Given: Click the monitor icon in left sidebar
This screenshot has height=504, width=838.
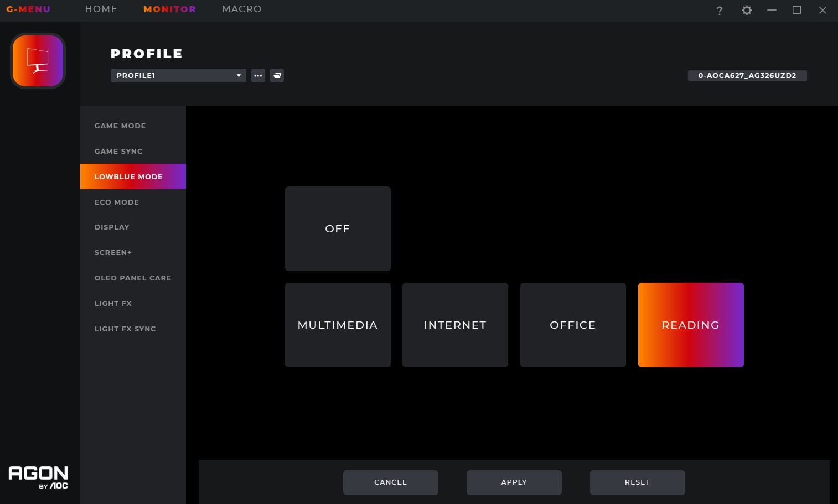Looking at the screenshot, I should click(x=38, y=61).
